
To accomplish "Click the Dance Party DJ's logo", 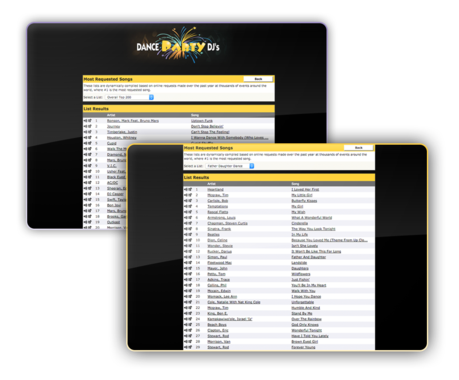I will click(x=178, y=46).
